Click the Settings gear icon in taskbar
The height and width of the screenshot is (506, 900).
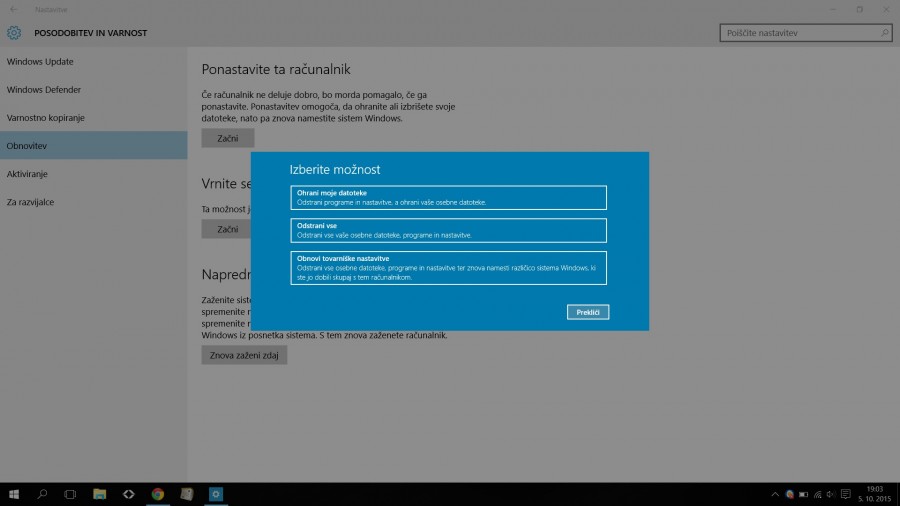(x=215, y=494)
